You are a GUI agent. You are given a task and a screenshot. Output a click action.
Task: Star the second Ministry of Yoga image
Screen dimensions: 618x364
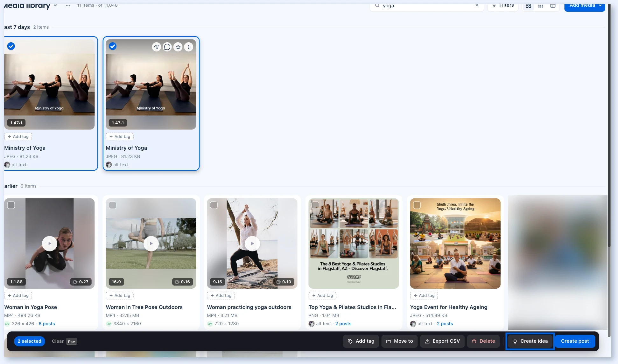click(178, 47)
